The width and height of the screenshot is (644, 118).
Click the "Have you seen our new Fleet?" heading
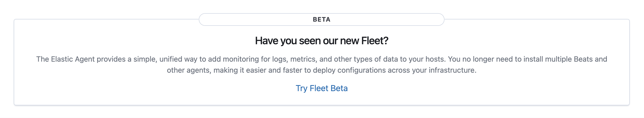[321, 41]
